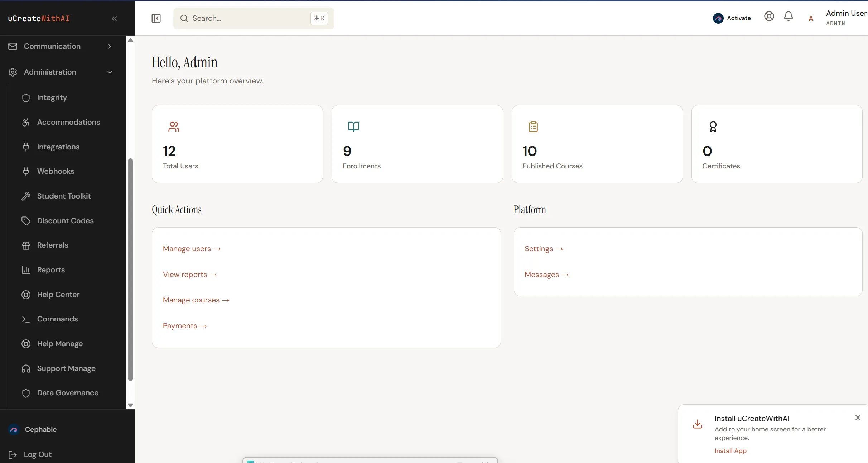Open the Data Governance menu item
Viewport: 868px width, 463px height.
(x=67, y=393)
